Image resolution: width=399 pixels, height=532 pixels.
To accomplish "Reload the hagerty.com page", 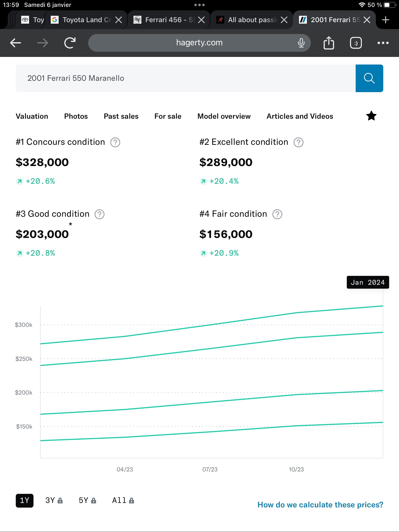I will tap(70, 43).
